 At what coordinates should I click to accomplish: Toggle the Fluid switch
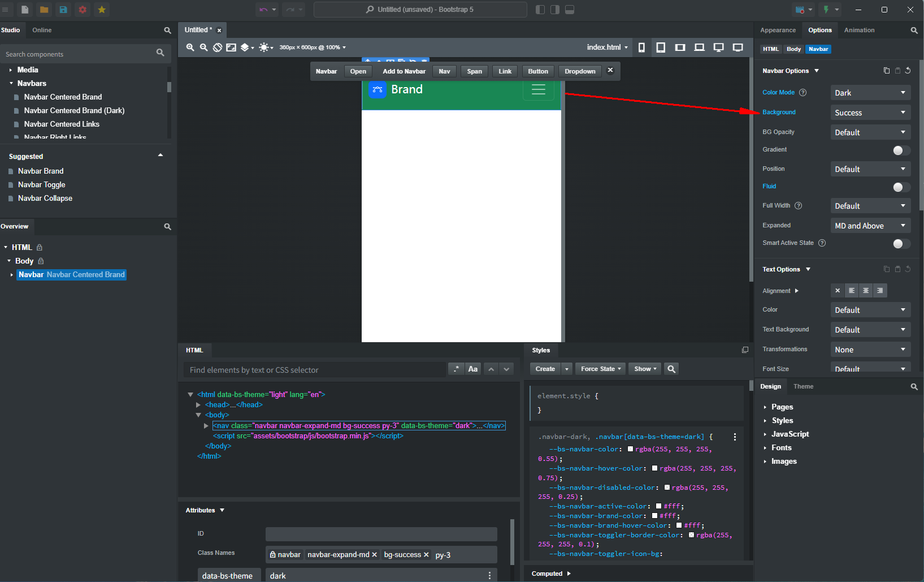point(901,187)
